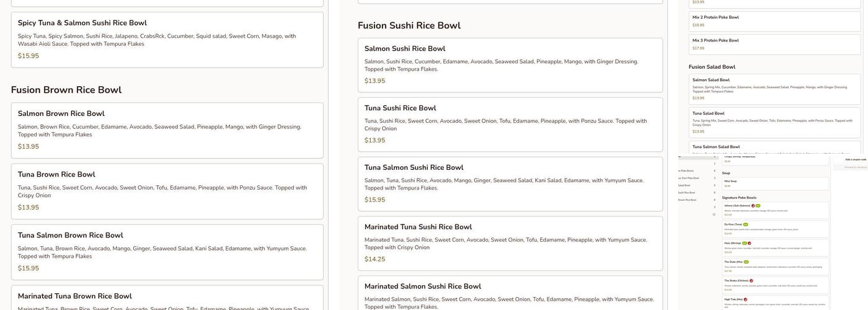Jump to Sushi Rice Bowl sidebar category
The width and height of the screenshot is (868, 310).
(686, 192)
